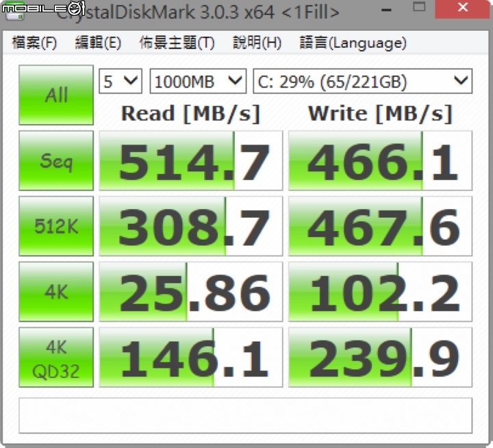This screenshot has height=448, width=493.
Task: Minimize the CrystalDiskMark window
Action: click(x=386, y=10)
